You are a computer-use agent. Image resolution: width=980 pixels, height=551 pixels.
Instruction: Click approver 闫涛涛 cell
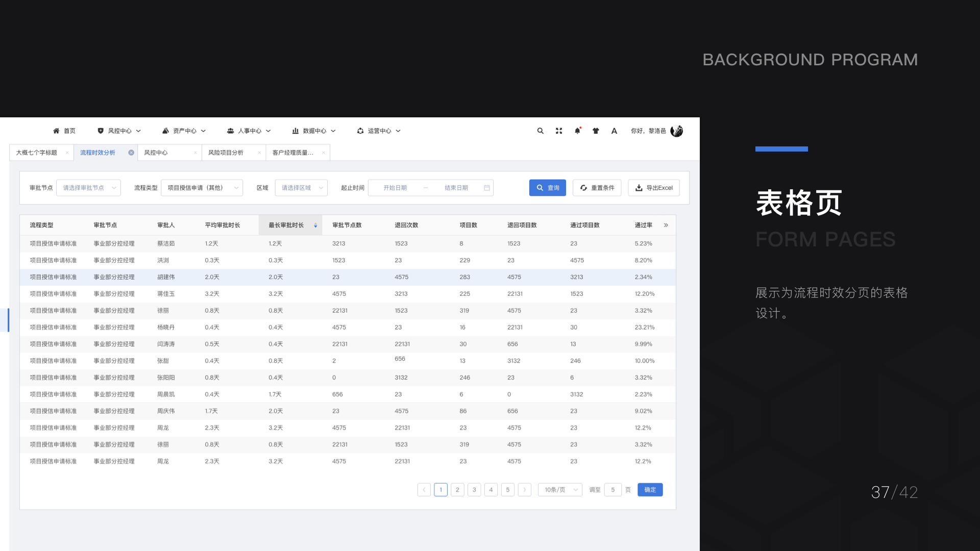166,344
